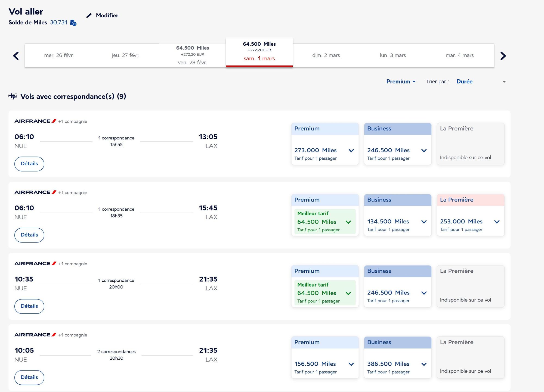Click the Miles balance coins icon

[x=73, y=23]
